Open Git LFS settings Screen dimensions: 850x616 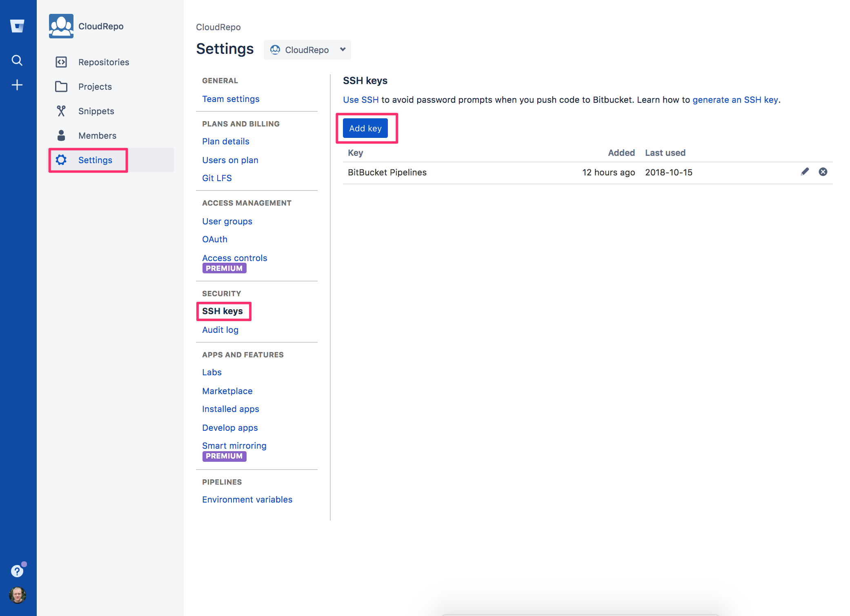point(217,178)
